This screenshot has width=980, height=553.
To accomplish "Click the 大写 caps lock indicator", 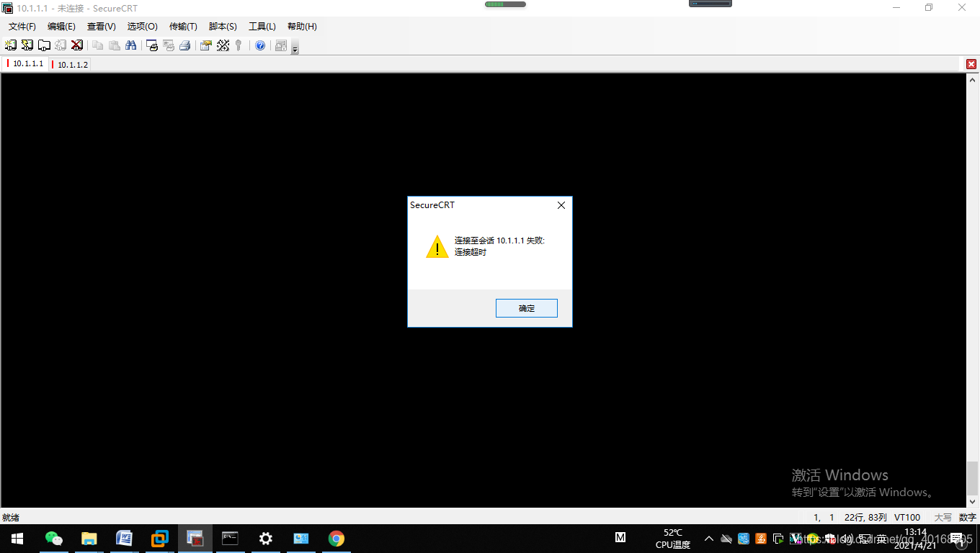I will point(943,518).
